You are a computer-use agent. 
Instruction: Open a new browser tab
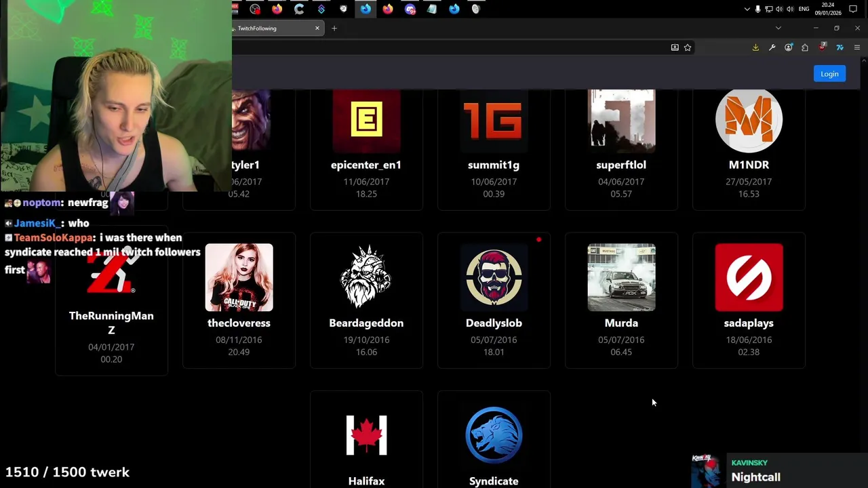click(334, 28)
